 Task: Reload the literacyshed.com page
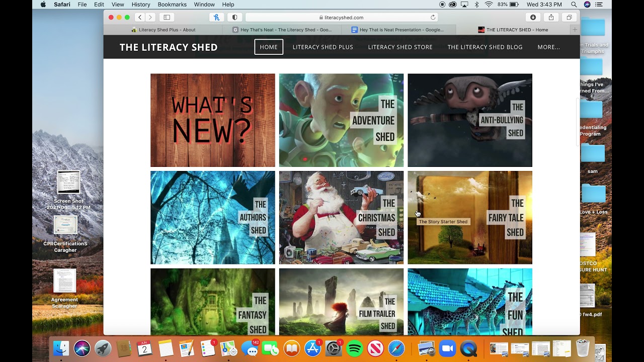click(433, 17)
